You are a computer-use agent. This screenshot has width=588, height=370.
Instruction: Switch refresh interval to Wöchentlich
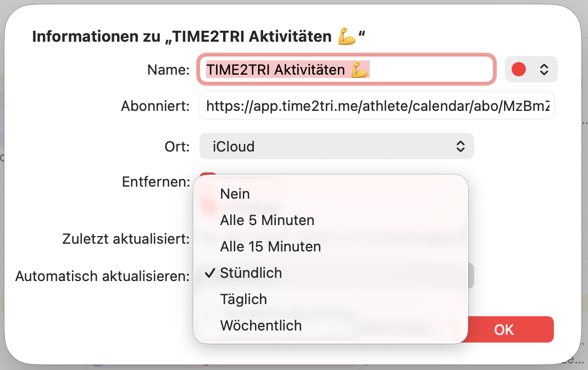(260, 326)
